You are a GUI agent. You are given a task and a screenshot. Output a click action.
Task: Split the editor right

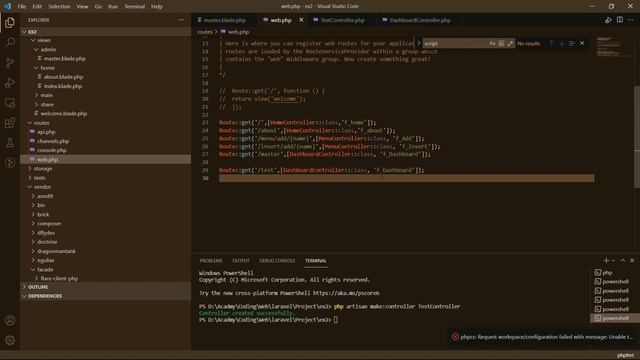[620, 20]
